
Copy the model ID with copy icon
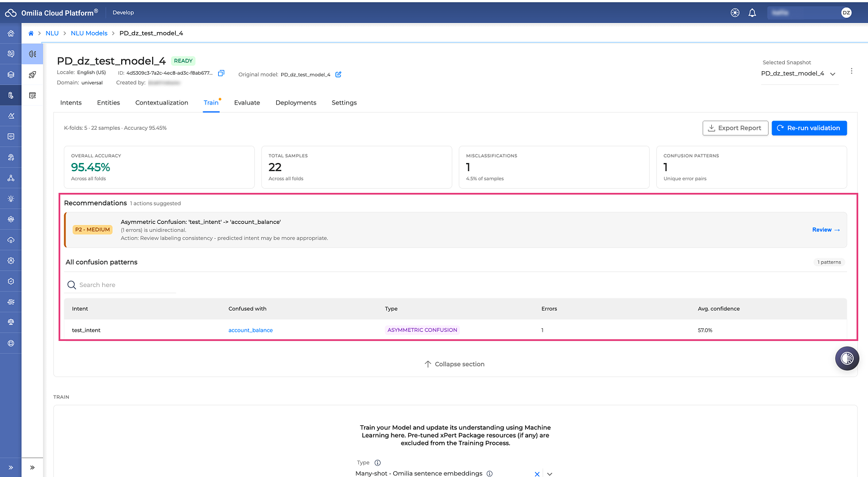[221, 73]
